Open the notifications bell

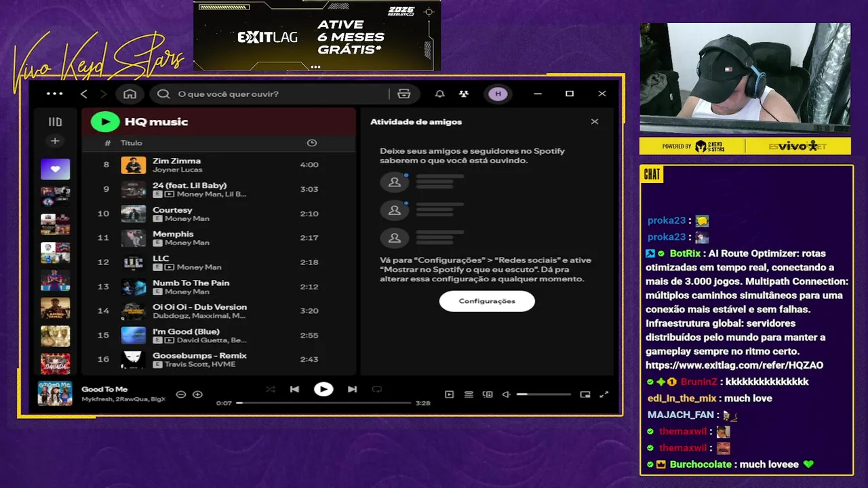click(439, 94)
